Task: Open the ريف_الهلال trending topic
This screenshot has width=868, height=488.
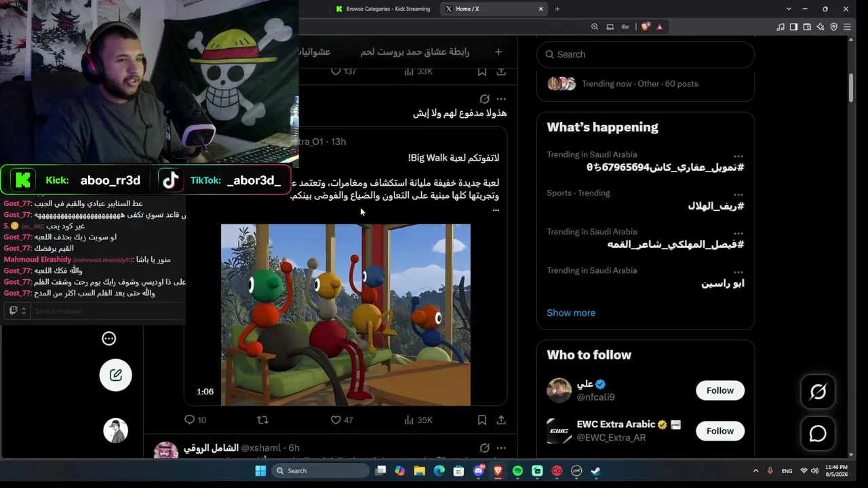Action: coord(716,206)
